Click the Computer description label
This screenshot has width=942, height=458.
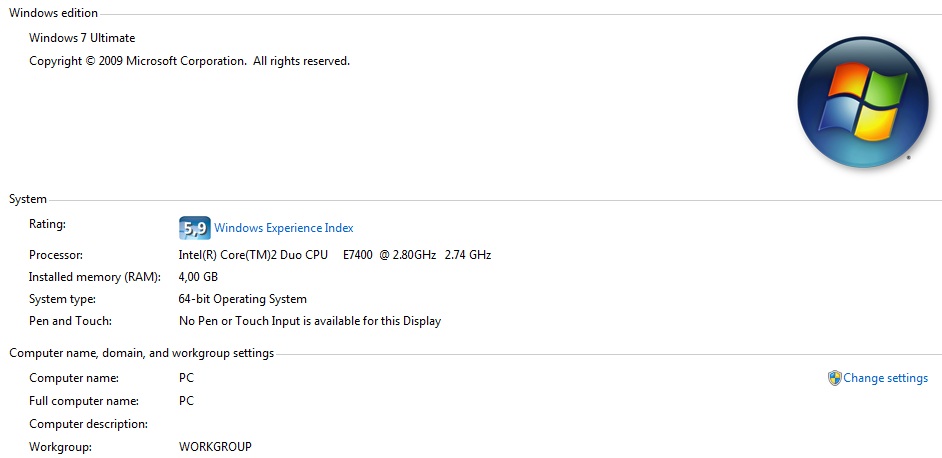click(88, 424)
